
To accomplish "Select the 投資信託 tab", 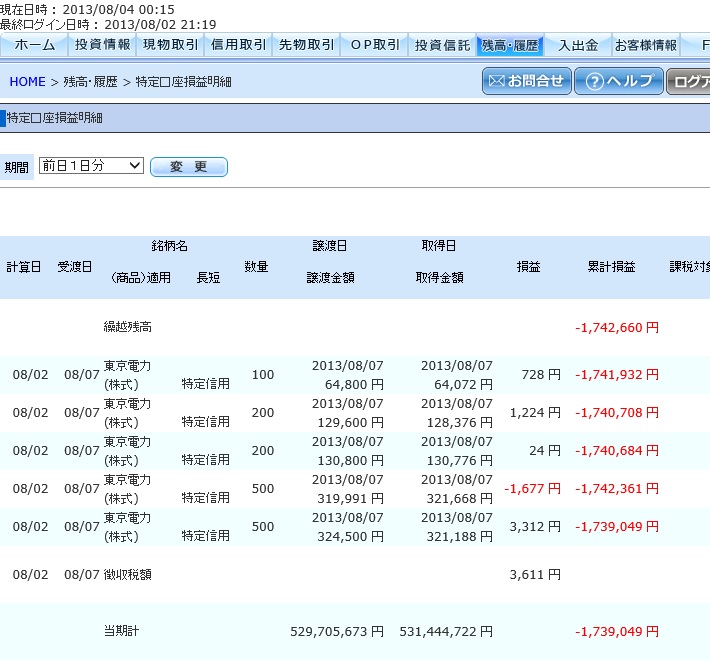I will pos(442,45).
